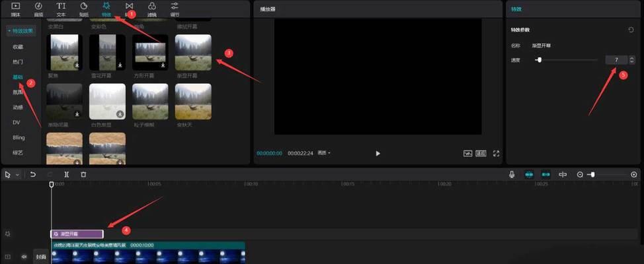The height and width of the screenshot is (264, 644).
Task: Play the preview in the player
Action: [378, 153]
